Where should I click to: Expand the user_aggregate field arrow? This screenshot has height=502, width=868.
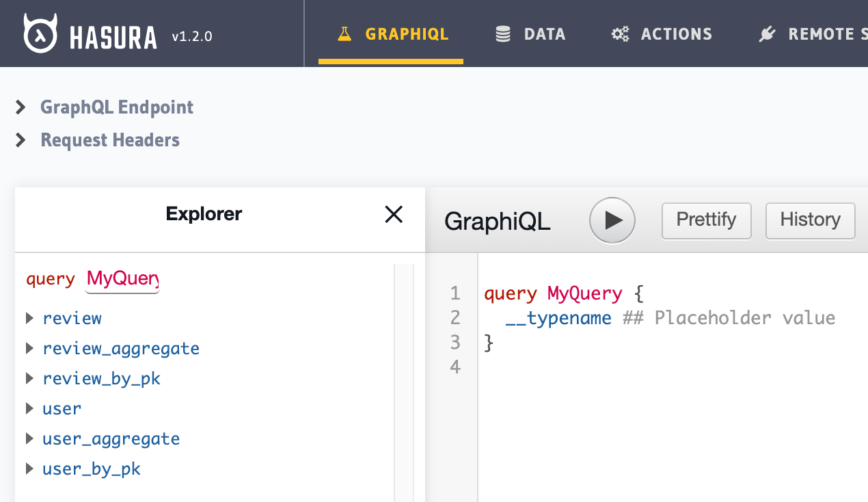pyautogui.click(x=29, y=438)
